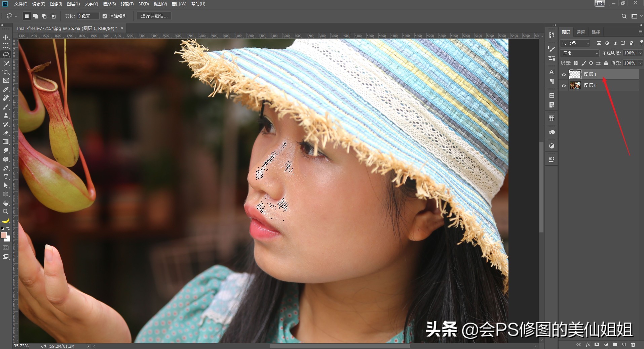Open the Add layer style fx menu
Image resolution: width=644 pixels, height=349 pixels.
pyautogui.click(x=588, y=344)
